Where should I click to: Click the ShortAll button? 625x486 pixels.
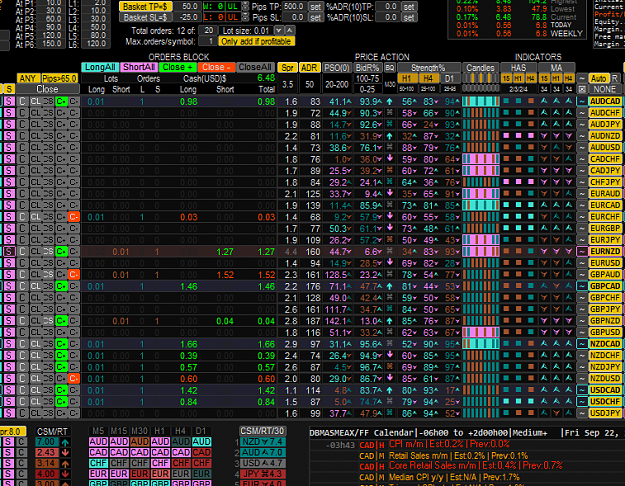coord(139,67)
